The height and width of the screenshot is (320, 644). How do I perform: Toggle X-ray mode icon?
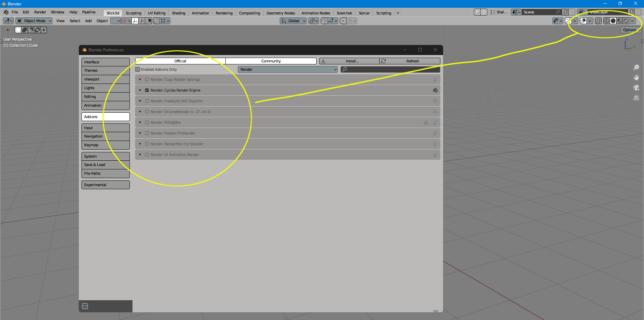pyautogui.click(x=598, y=21)
